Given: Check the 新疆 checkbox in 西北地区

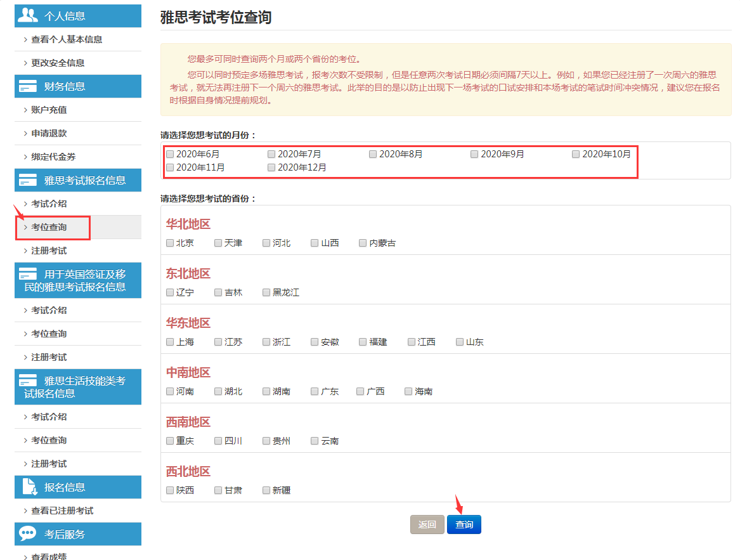Looking at the screenshot, I should (266, 490).
